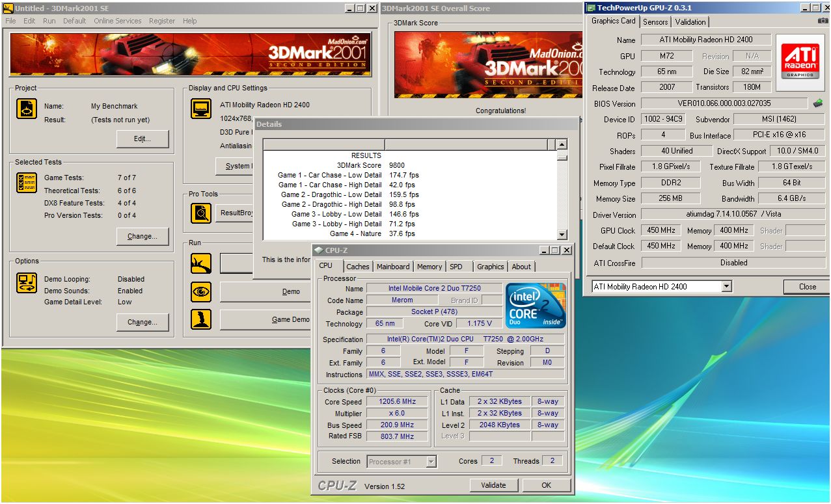Click the Project benchmark icon in 3DMark
Screen dimensions: 831x504
pyautogui.click(x=27, y=109)
